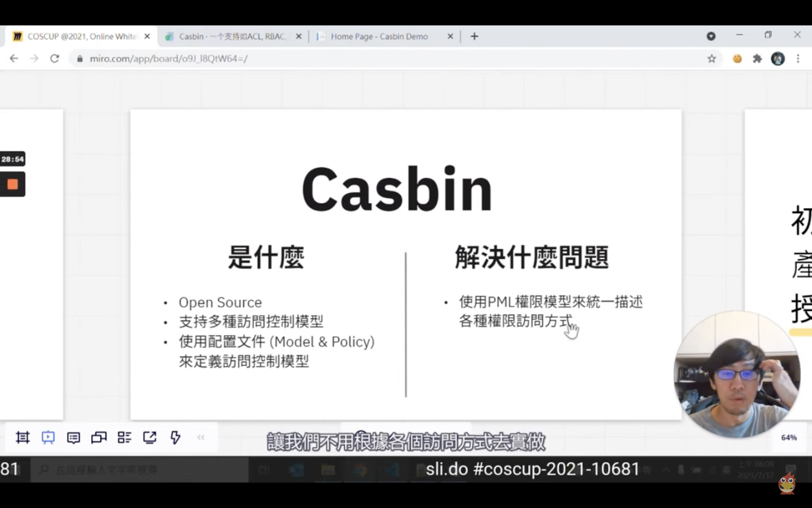Click the 各種權限訪問方式 line
Image resolution: width=812 pixels, height=508 pixels.
pos(516,321)
